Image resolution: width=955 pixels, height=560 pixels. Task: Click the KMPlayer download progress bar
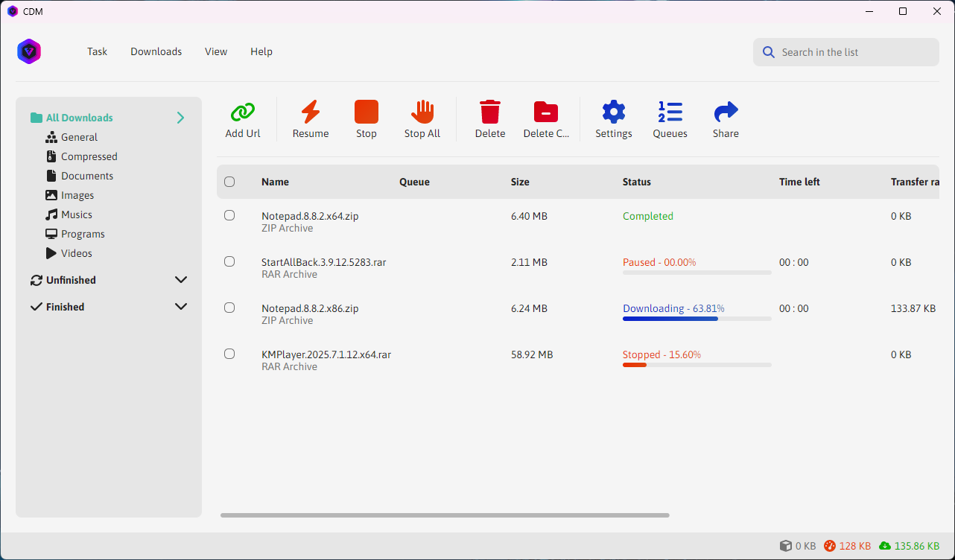(x=697, y=365)
